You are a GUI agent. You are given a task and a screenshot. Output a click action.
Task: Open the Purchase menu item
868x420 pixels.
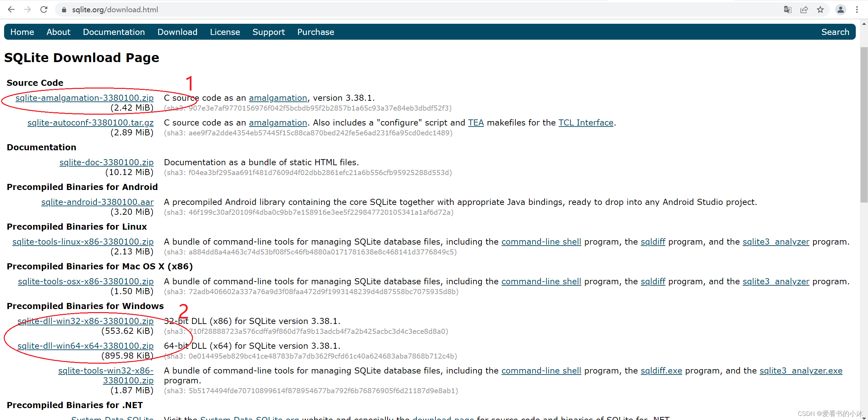pos(316,32)
